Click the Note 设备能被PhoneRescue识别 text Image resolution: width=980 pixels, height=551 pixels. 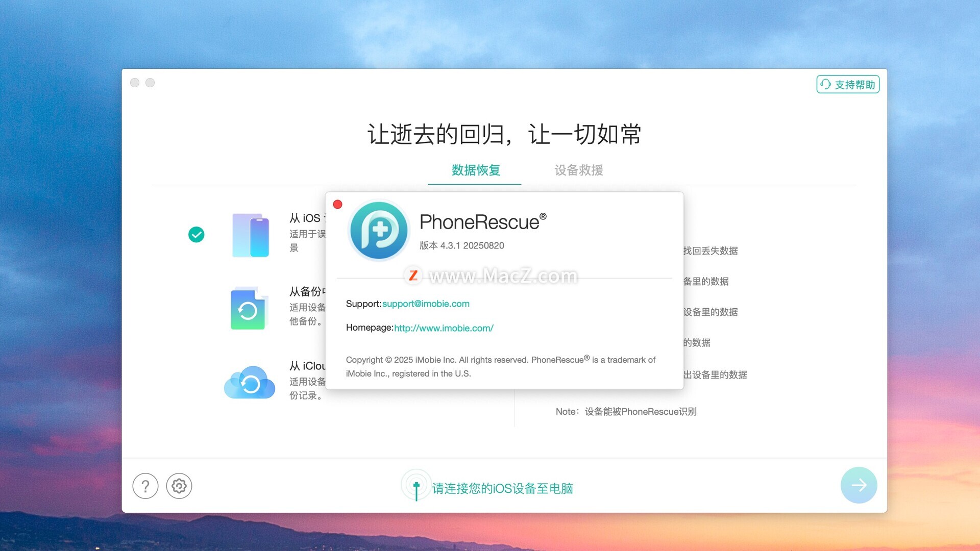626,411
